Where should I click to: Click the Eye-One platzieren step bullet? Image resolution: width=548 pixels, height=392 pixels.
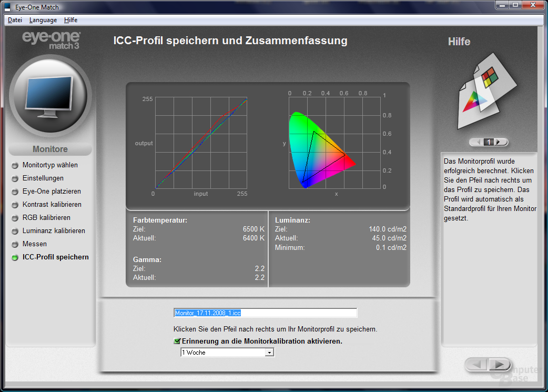click(x=15, y=192)
